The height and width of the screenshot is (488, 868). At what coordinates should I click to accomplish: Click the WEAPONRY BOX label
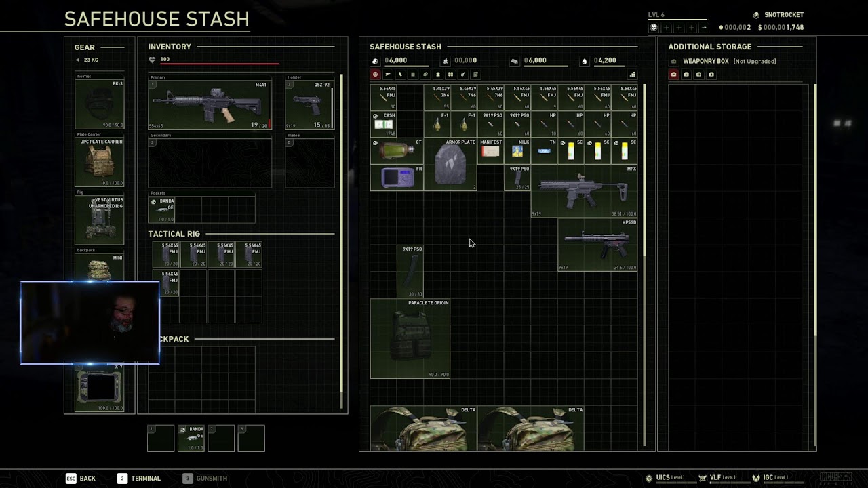(705, 61)
